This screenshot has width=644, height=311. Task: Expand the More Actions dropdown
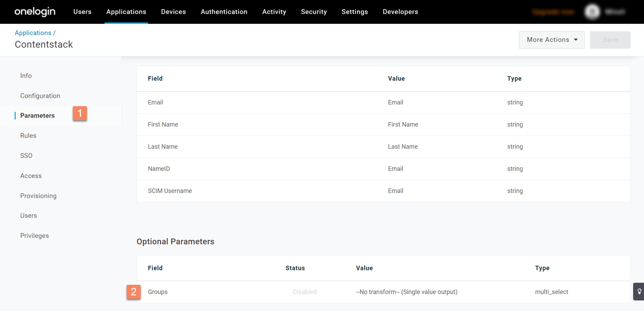[551, 40]
